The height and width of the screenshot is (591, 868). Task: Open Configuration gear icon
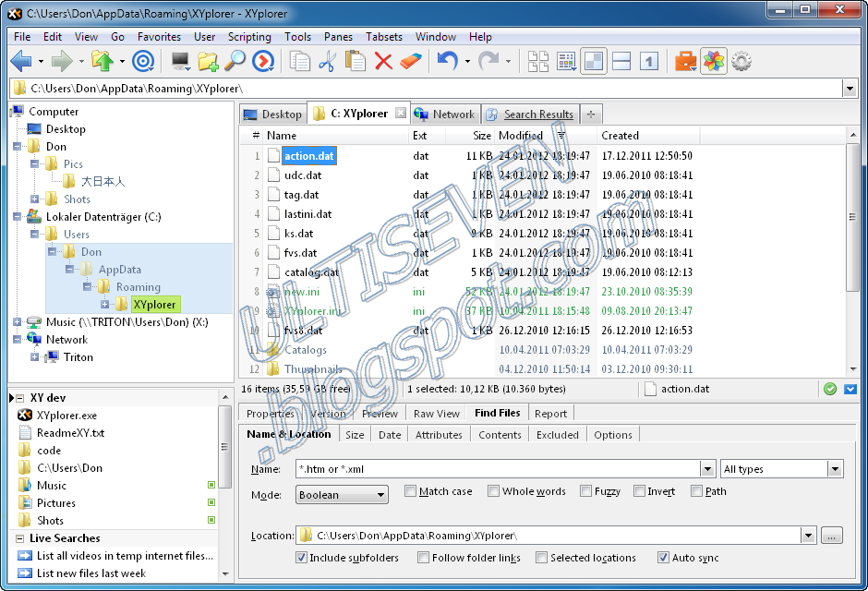point(741,61)
